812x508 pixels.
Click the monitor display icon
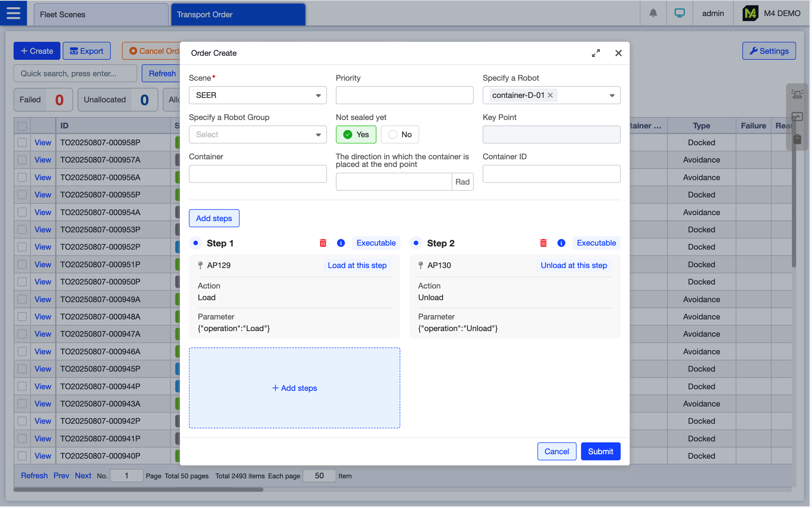coord(679,13)
